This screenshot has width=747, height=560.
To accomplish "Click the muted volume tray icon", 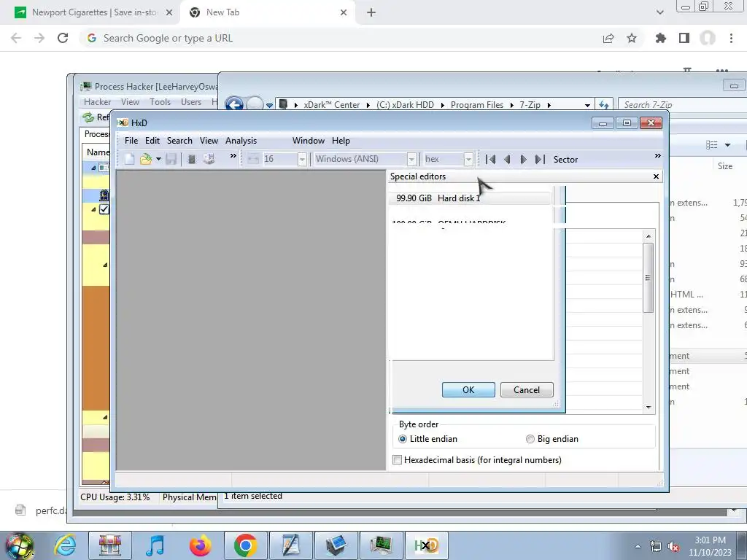I will (x=673, y=547).
